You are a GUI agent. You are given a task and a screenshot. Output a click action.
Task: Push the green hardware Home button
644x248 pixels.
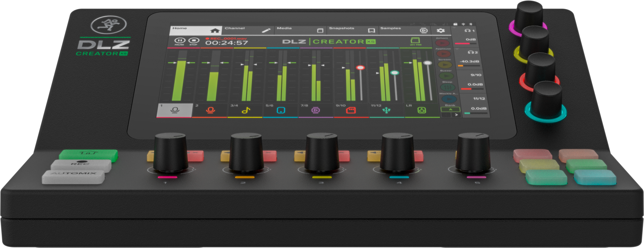[x=89, y=155]
